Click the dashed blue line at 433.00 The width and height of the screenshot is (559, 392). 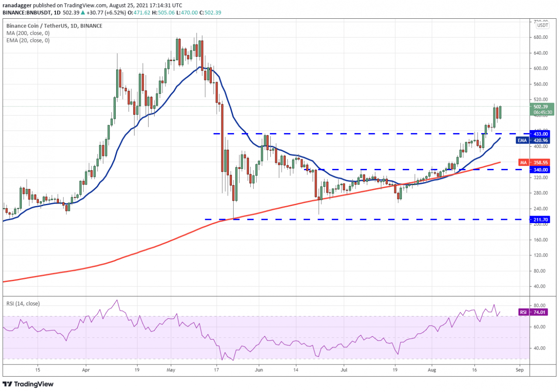(x=349, y=134)
